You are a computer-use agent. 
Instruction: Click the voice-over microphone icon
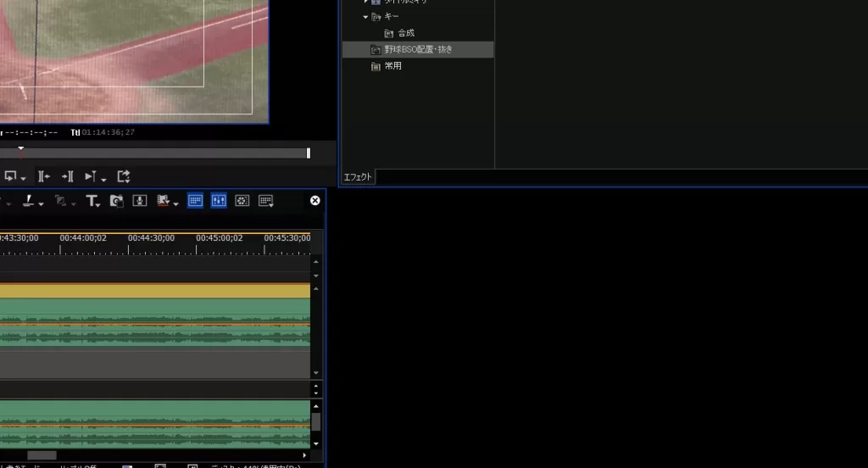point(140,201)
